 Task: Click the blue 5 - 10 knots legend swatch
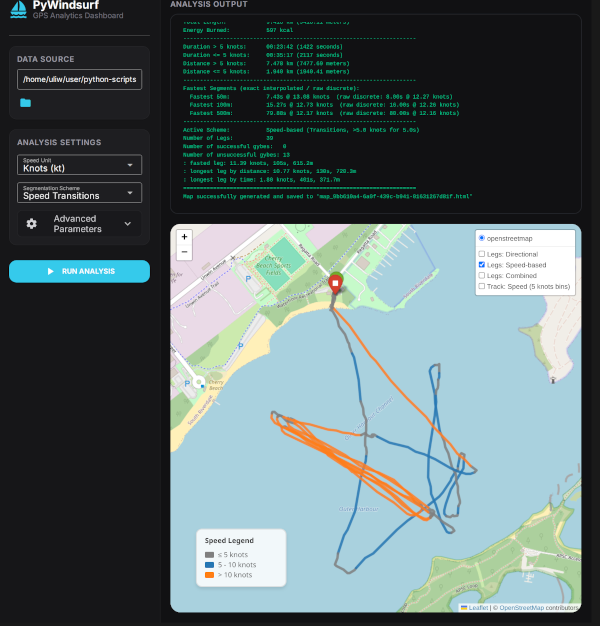coord(210,565)
